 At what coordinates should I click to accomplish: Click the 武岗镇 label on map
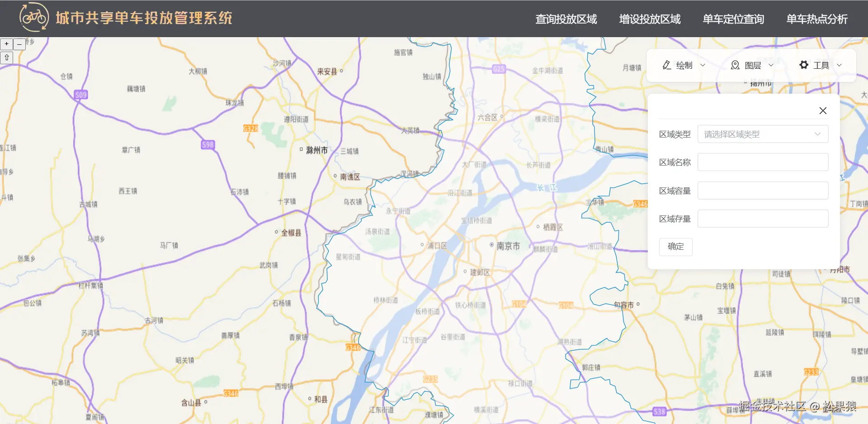(269, 265)
